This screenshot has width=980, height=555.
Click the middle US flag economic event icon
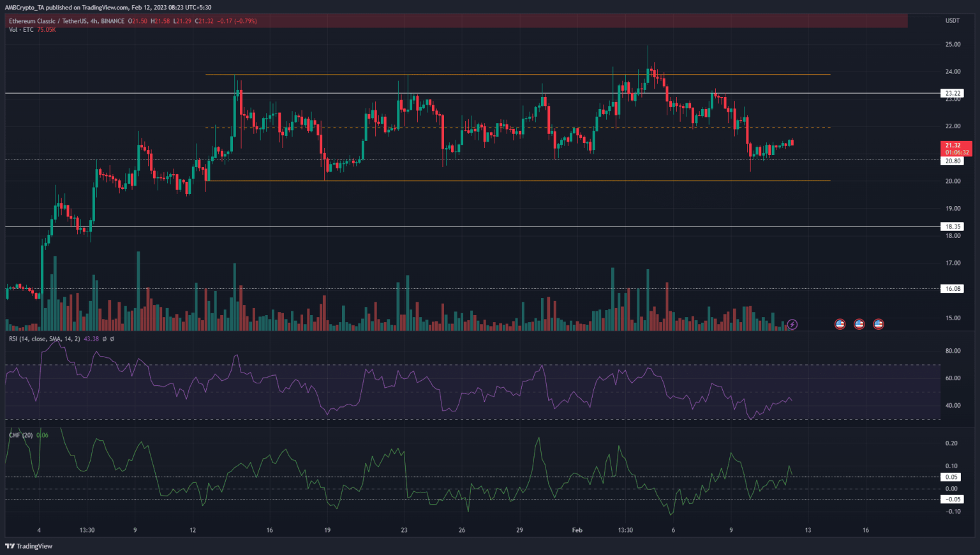point(859,324)
